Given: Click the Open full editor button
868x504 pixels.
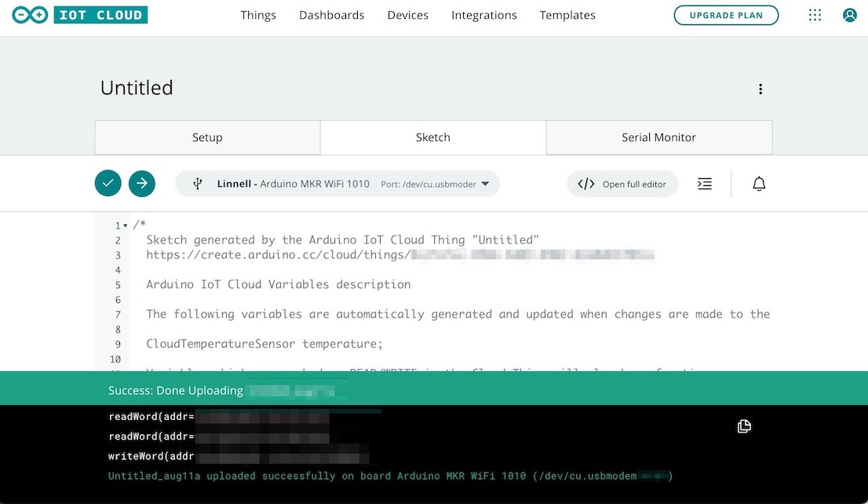Looking at the screenshot, I should click(623, 184).
